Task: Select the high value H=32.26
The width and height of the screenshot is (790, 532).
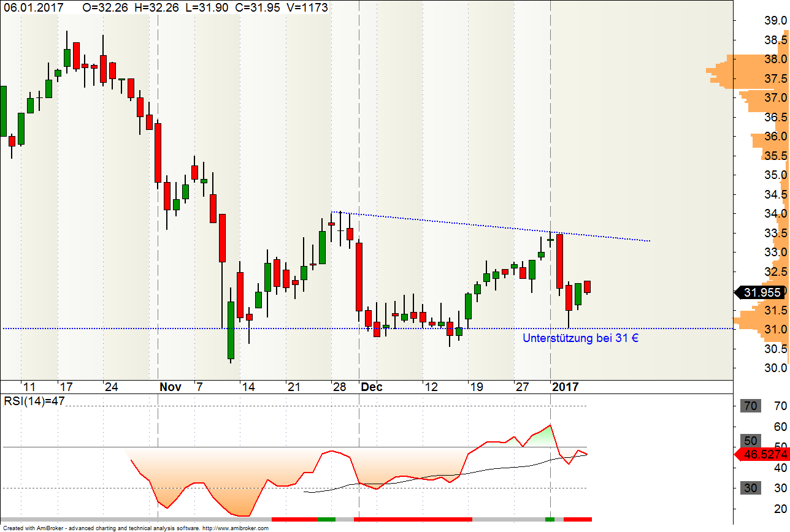Action: point(157,7)
